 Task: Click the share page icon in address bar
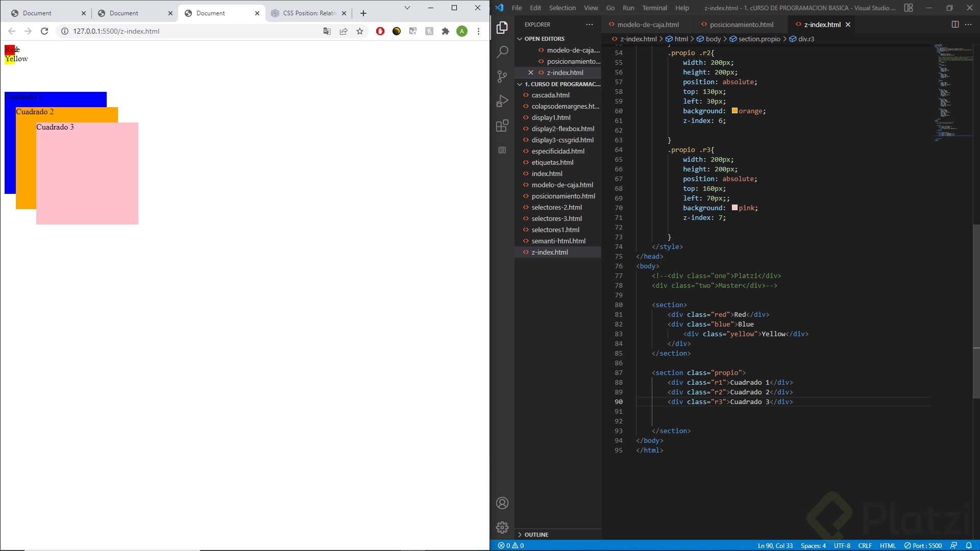tap(344, 31)
